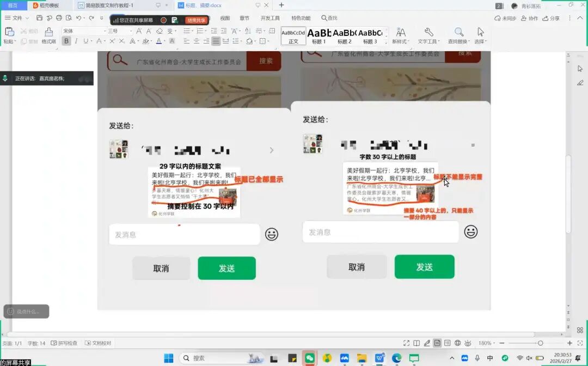Image resolution: width=588 pixels, height=366 pixels.
Task: Click the Print icon in quick access bar
Action: (59, 18)
